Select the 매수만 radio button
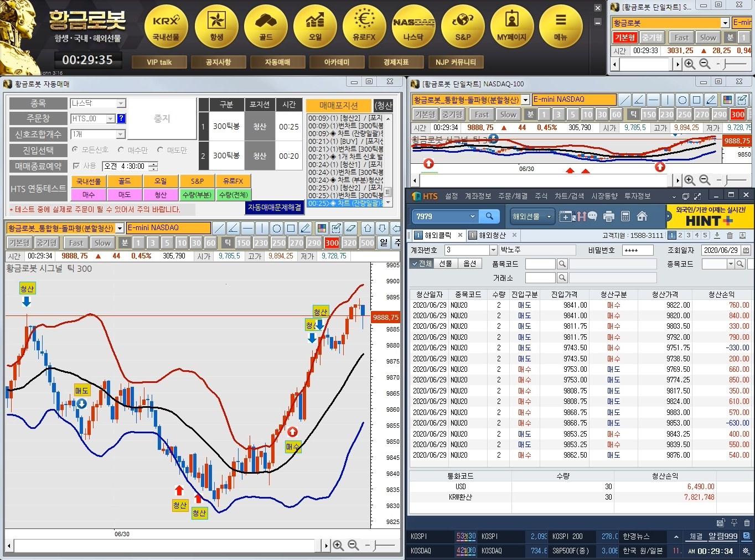Image resolution: width=755 pixels, height=560 pixels. (x=121, y=150)
